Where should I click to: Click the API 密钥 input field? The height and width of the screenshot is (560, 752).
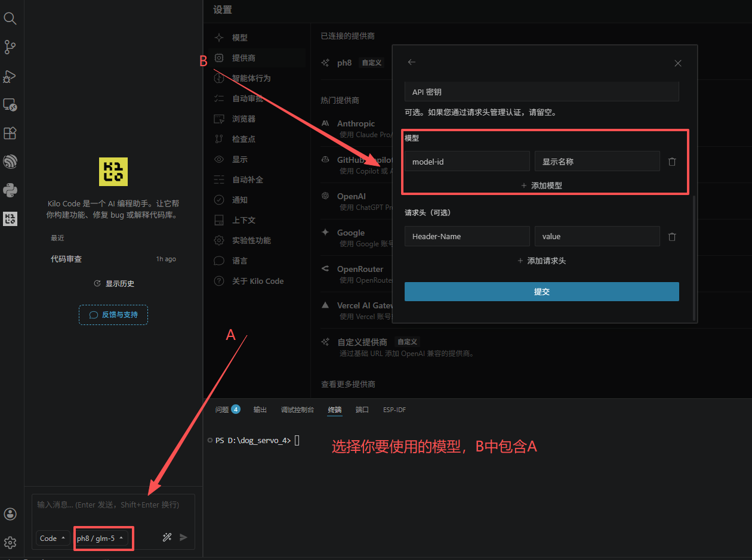tap(542, 92)
